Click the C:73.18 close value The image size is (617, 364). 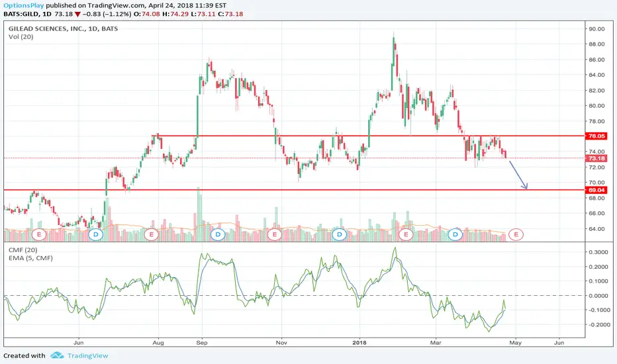click(230, 14)
